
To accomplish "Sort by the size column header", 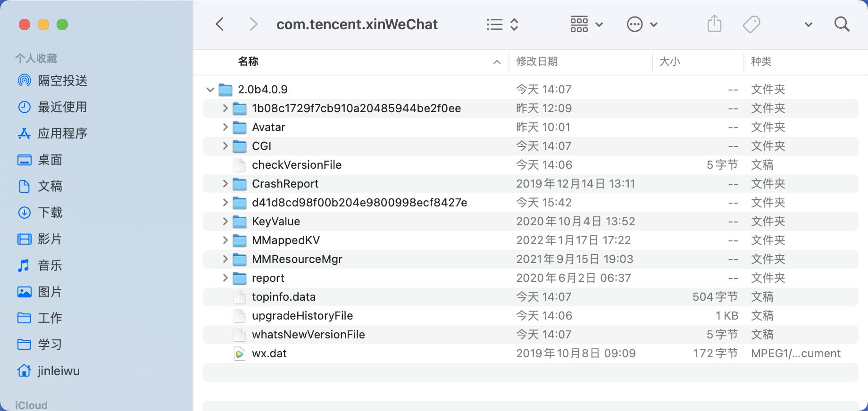I will [x=669, y=61].
